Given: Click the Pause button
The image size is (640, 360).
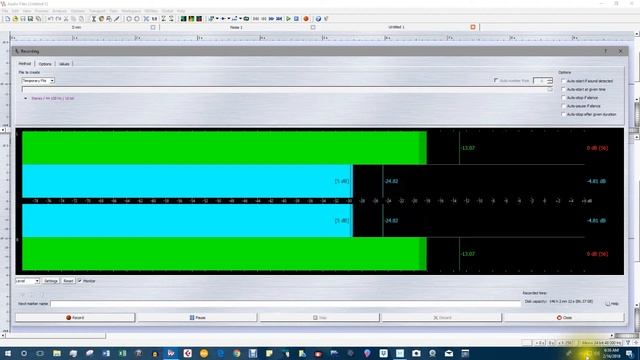Looking at the screenshot, I should coord(197,318).
